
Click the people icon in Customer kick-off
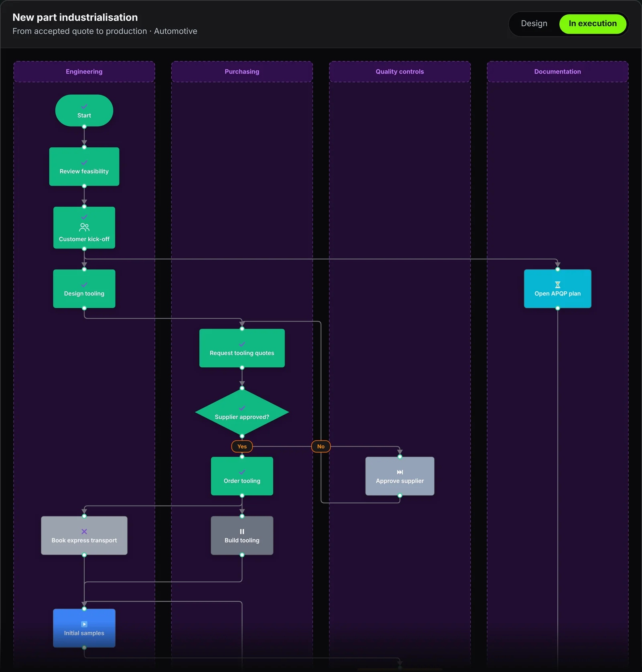point(84,227)
